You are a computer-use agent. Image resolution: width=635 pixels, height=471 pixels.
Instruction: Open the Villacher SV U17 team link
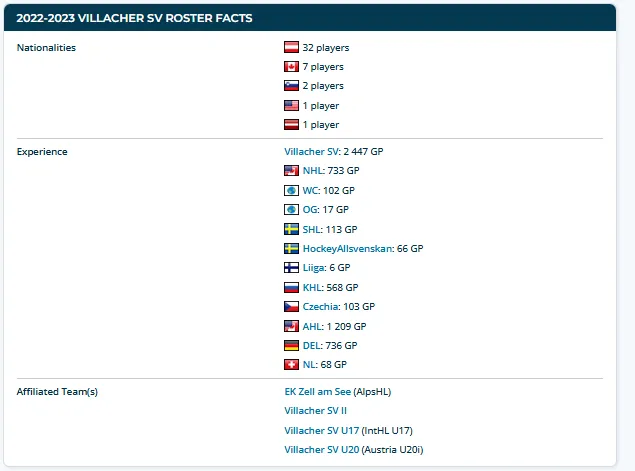tap(322, 430)
